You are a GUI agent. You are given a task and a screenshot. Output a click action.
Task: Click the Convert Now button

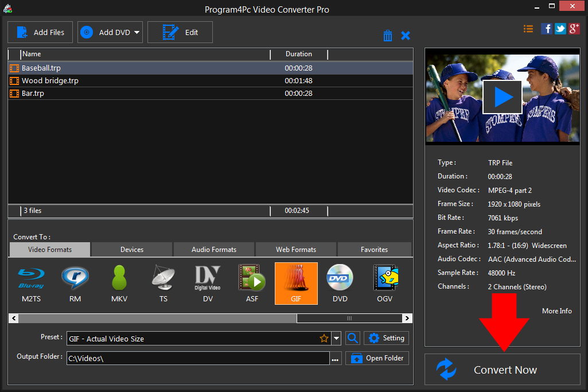[503, 369]
